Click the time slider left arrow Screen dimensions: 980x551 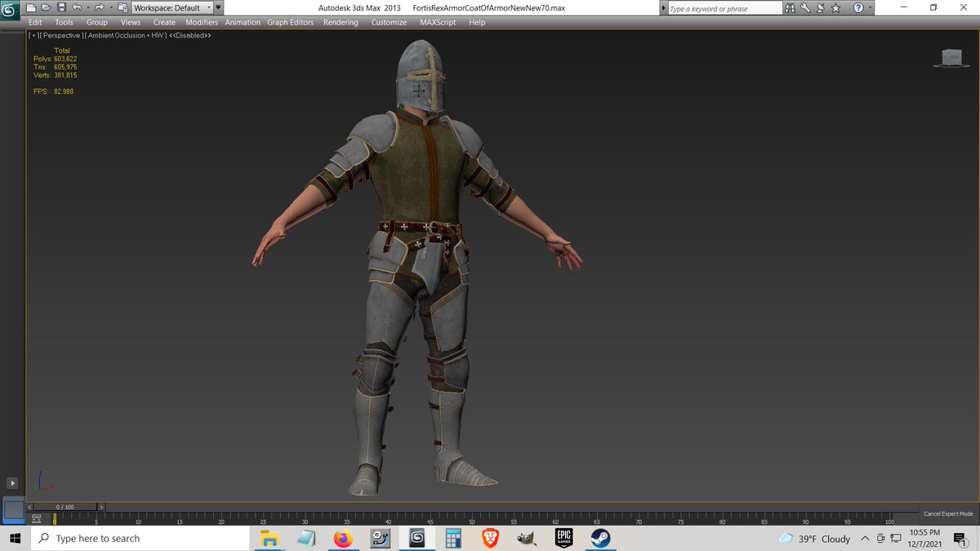30,507
